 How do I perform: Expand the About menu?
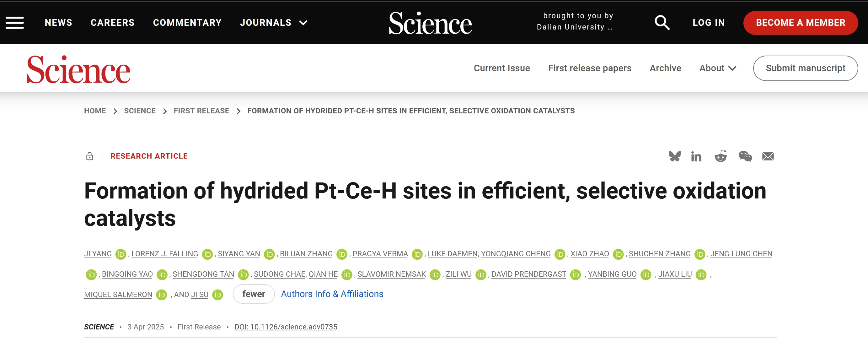click(x=717, y=68)
